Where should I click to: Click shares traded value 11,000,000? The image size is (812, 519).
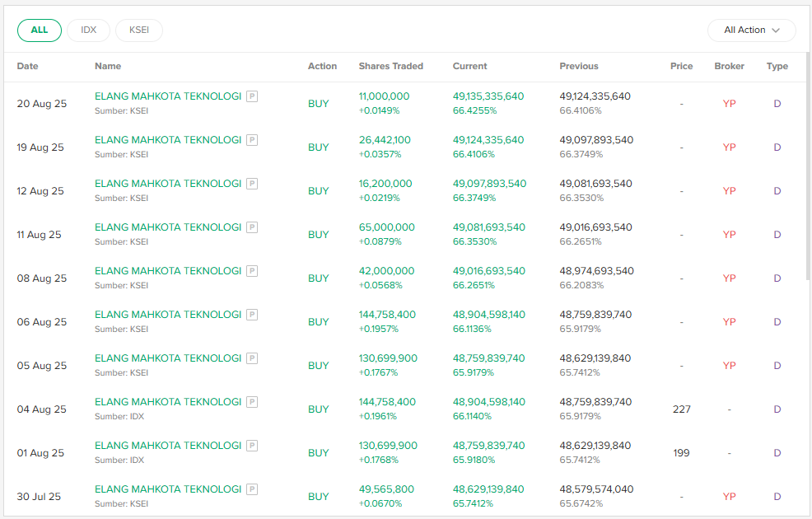[x=384, y=96]
